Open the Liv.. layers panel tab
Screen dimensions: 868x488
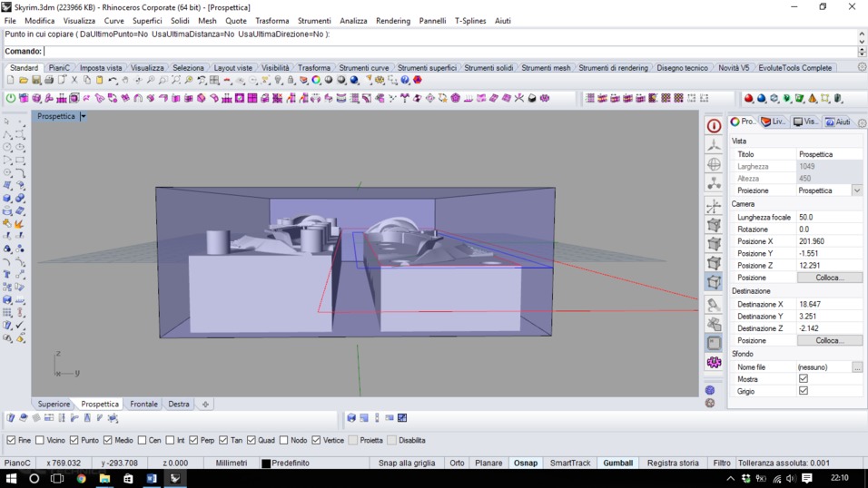(774, 122)
